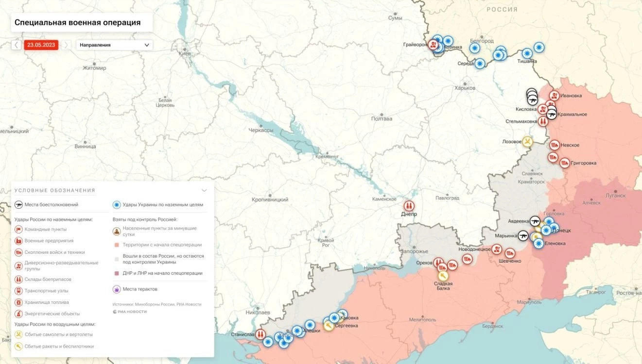642x364 pixels.
Task: Toggle the Склады боеприпасов legend item
Action: click(x=47, y=279)
